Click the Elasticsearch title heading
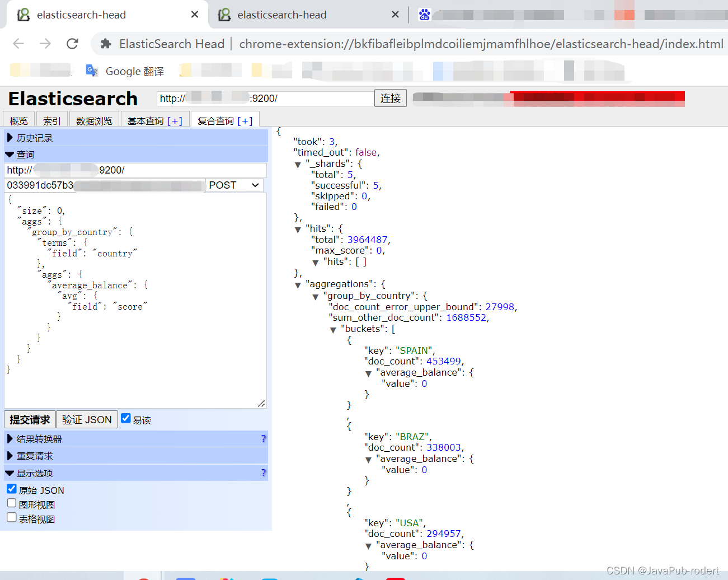Image resolution: width=728 pixels, height=580 pixels. pos(73,99)
